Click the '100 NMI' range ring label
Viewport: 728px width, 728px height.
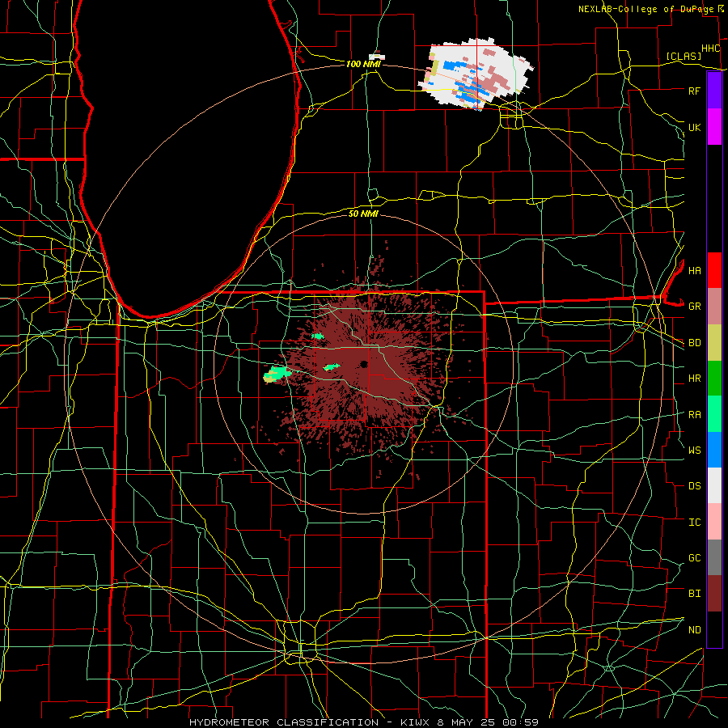click(363, 64)
